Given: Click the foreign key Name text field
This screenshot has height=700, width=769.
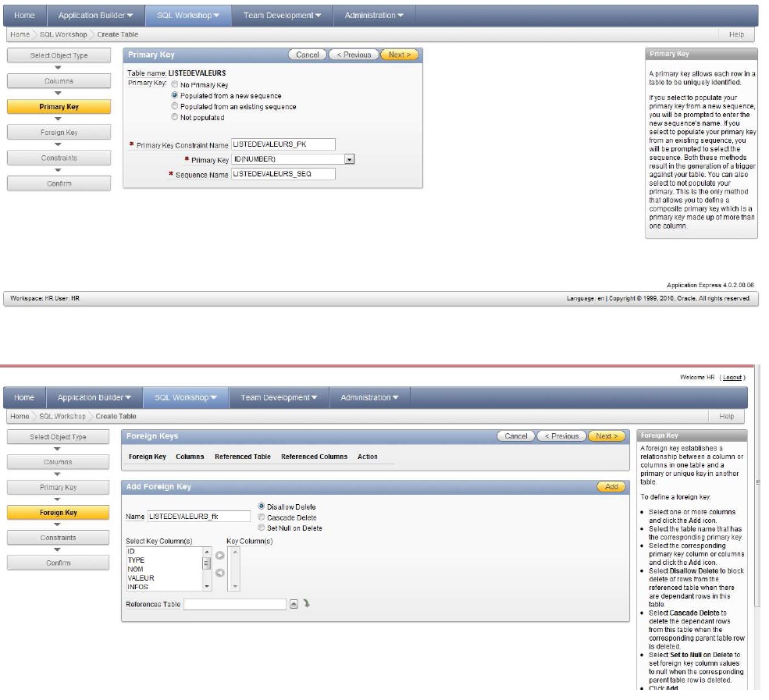Looking at the screenshot, I should coord(198,517).
